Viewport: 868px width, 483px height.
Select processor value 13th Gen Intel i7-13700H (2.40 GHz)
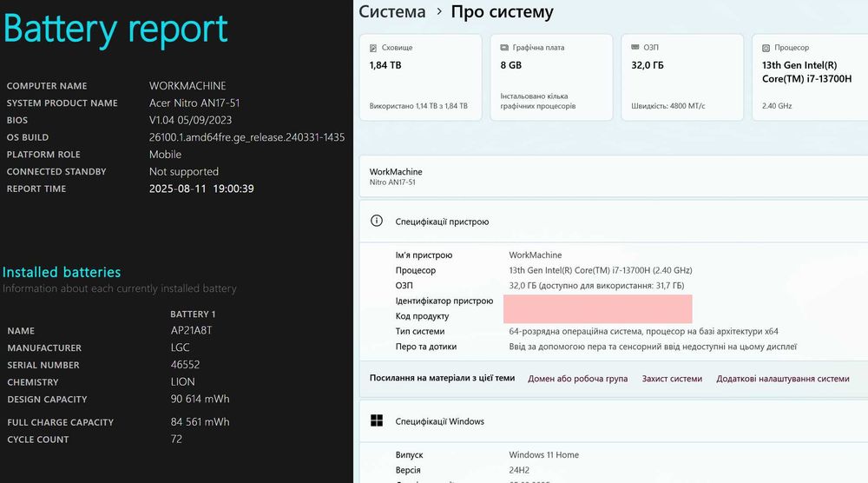(601, 270)
